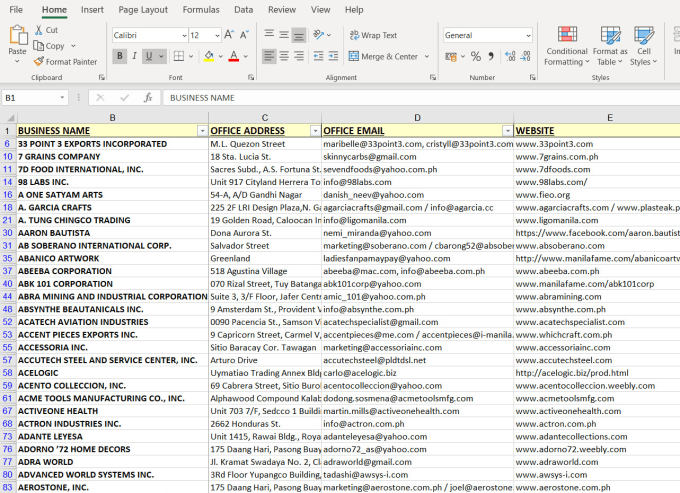This screenshot has height=493, width=680.
Task: Decrease the indent
Action: (x=318, y=56)
